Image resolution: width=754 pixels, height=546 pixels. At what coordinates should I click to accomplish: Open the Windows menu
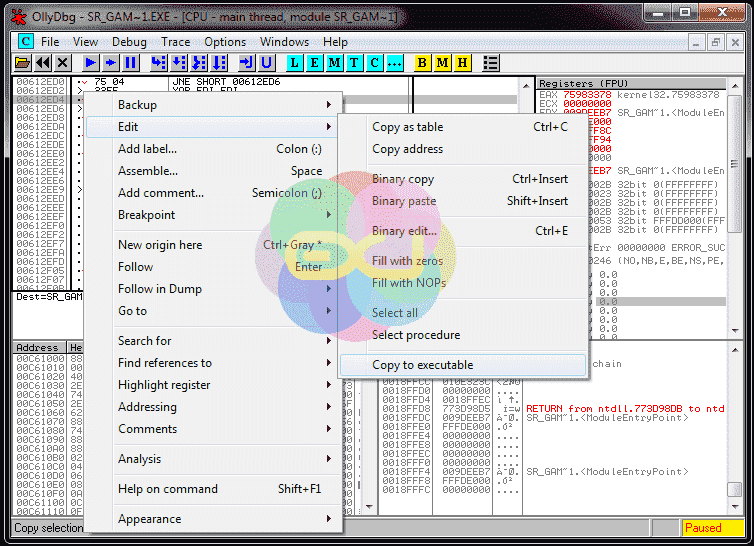284,42
